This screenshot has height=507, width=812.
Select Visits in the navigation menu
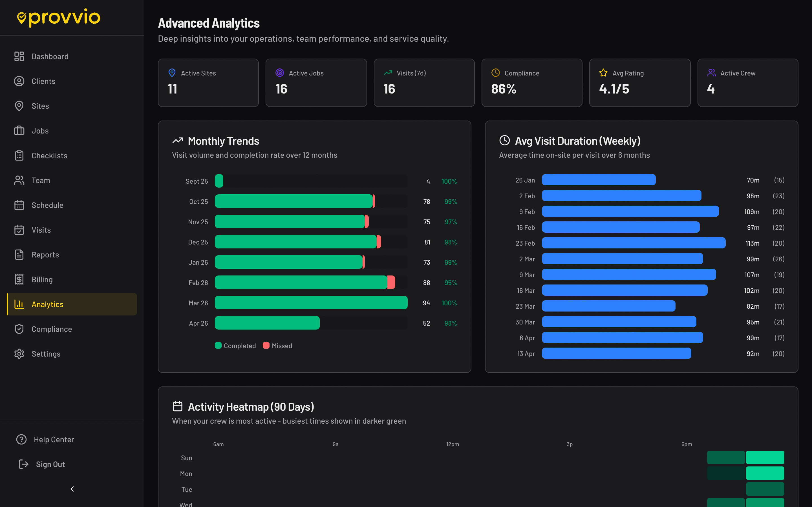(x=19, y=230)
